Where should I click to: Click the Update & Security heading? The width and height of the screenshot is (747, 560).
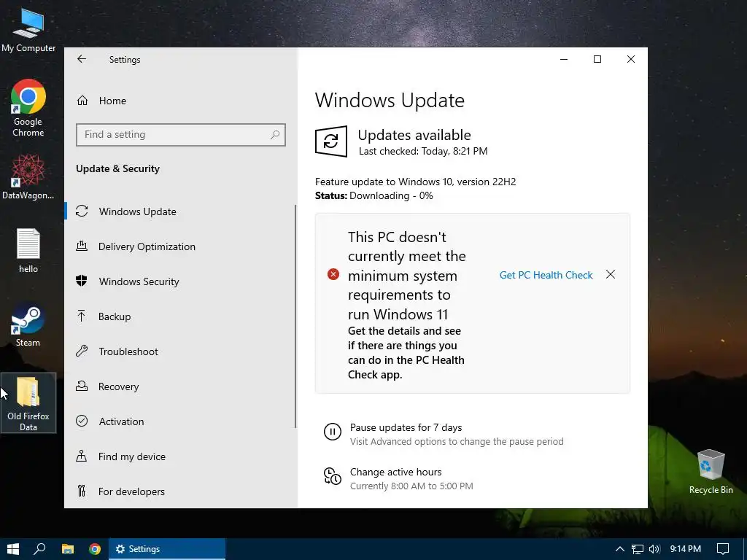click(117, 168)
